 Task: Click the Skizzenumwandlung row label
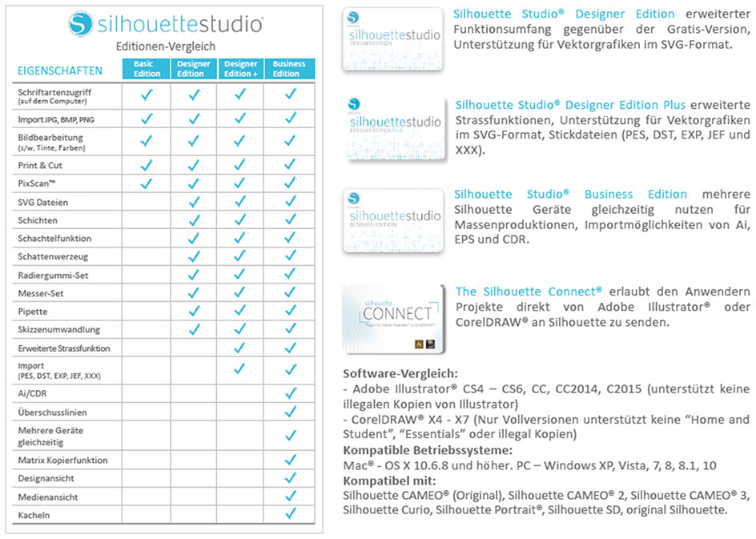[x=58, y=330]
